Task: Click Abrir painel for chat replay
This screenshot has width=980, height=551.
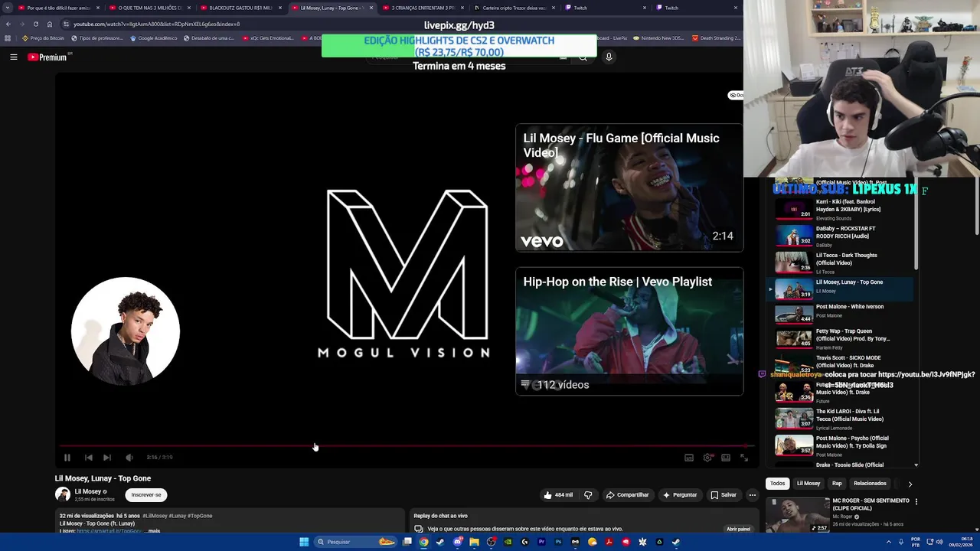Action: 738,529
